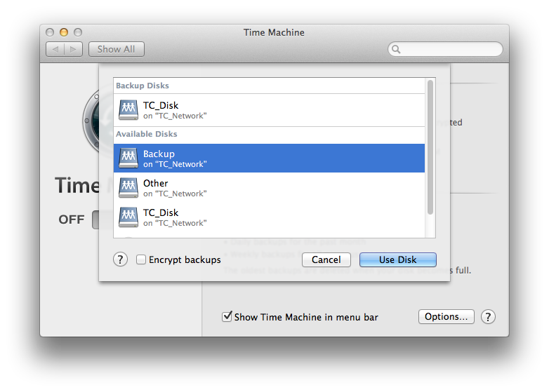The width and height of the screenshot is (549, 392).
Task: Enable the Encrypt backups checkbox
Action: pyautogui.click(x=140, y=259)
